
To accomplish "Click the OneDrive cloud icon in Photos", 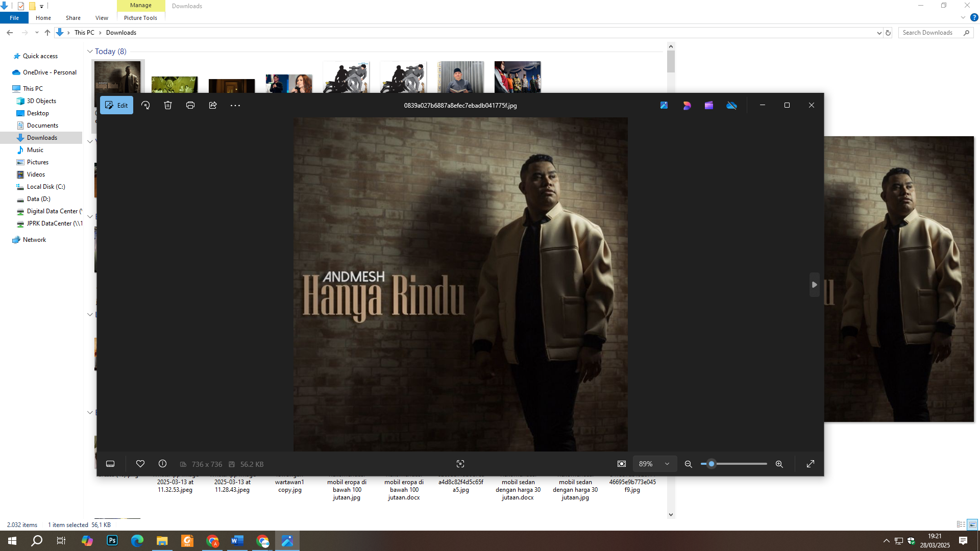I will [732, 105].
